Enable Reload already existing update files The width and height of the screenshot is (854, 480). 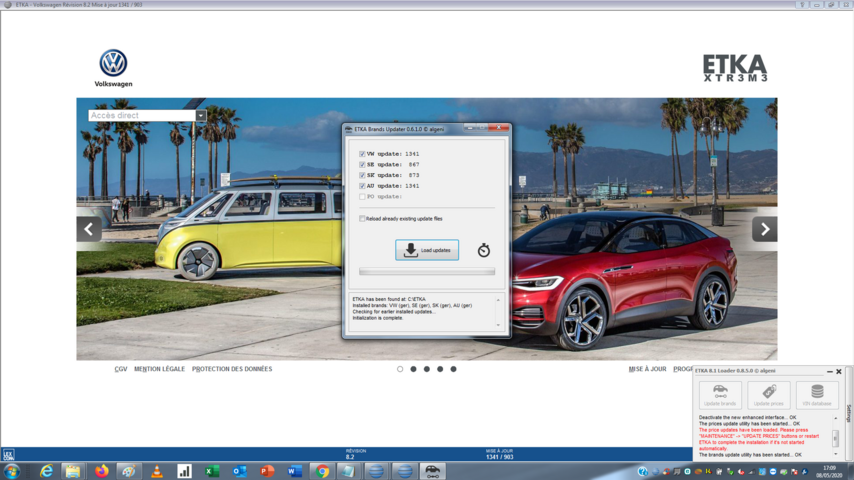(x=362, y=218)
